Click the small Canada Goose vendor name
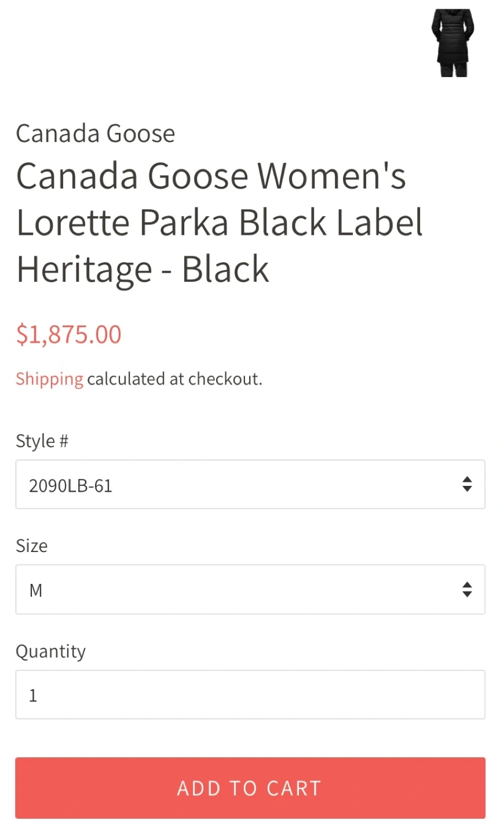The image size is (504, 835). (95, 134)
